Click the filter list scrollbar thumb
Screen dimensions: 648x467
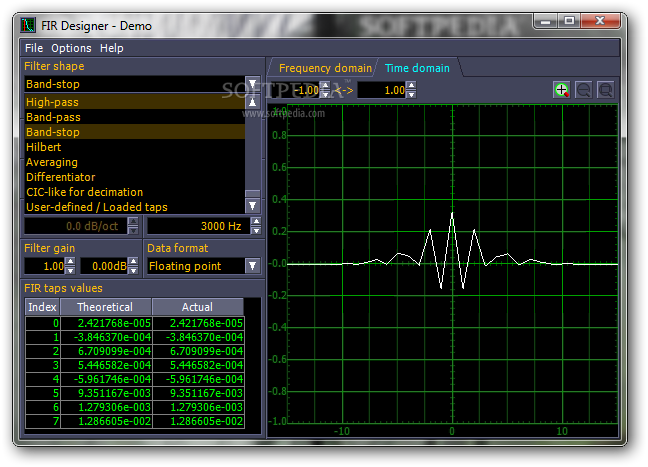[253, 193]
